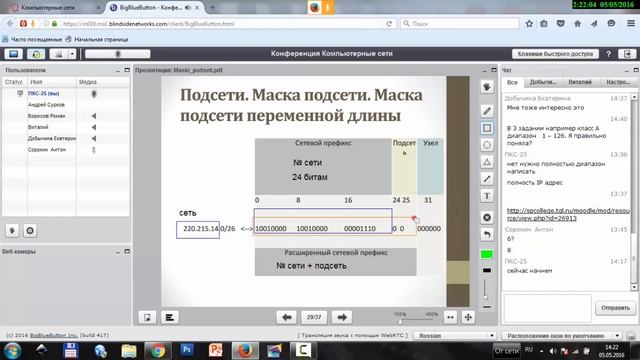Go to the previous slide
This screenshot has width=640, height=360.
[x=287, y=317]
